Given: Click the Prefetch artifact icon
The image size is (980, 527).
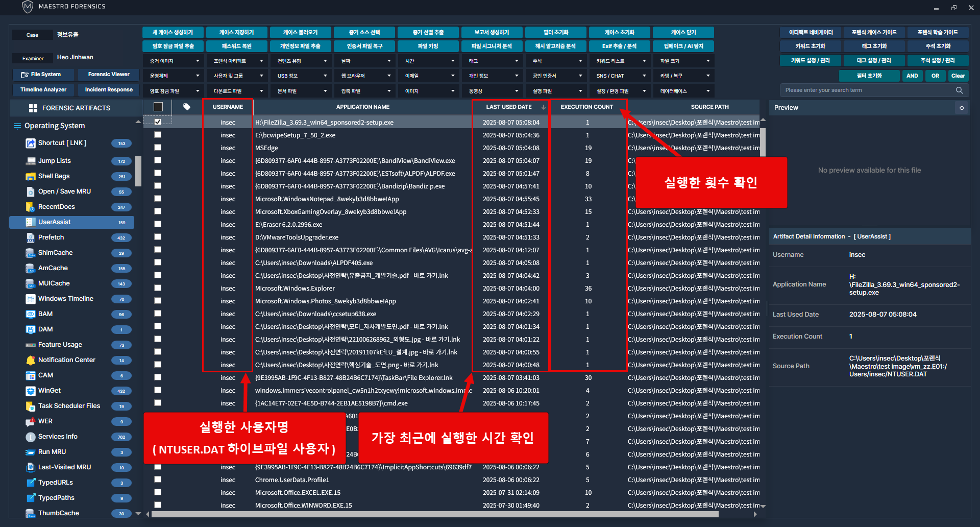Looking at the screenshot, I should (x=30, y=237).
